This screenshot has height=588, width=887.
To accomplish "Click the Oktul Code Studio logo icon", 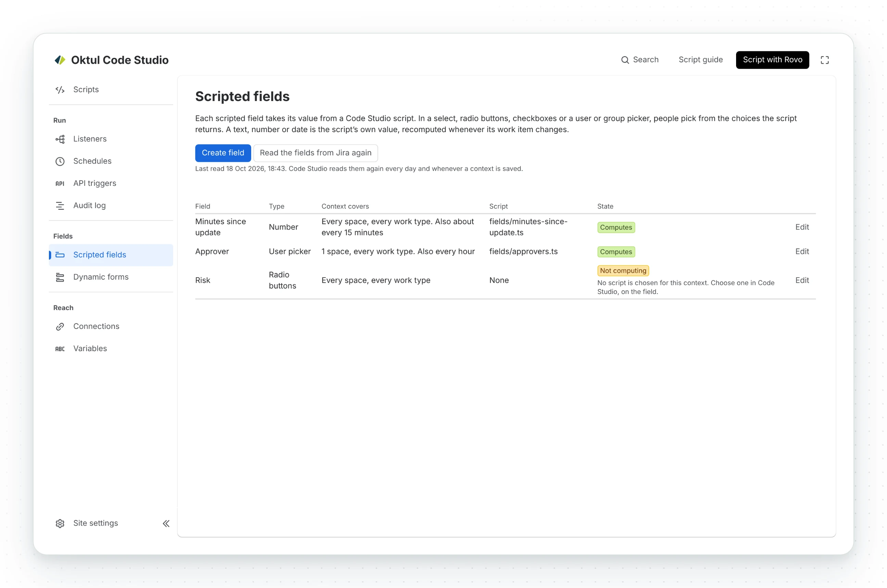I will coord(60,60).
